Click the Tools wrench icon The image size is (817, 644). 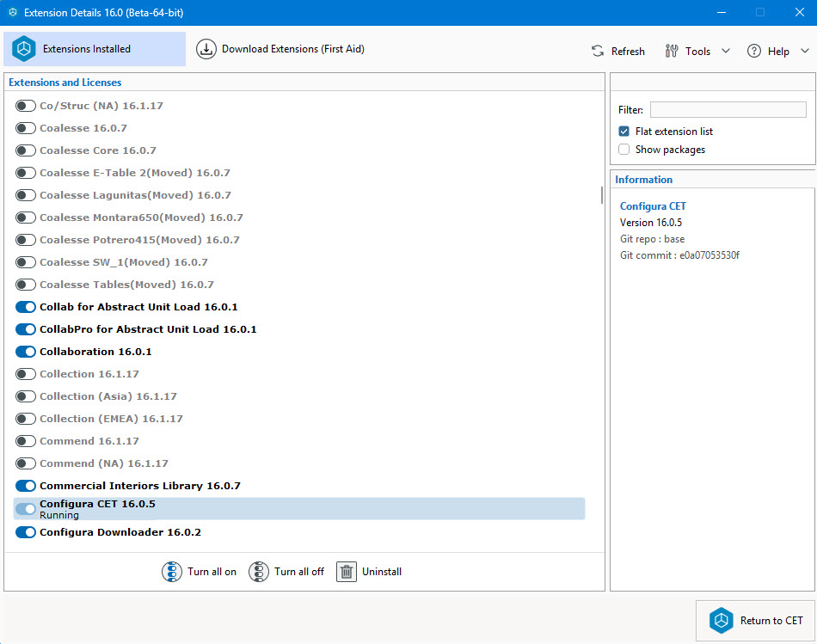click(672, 51)
